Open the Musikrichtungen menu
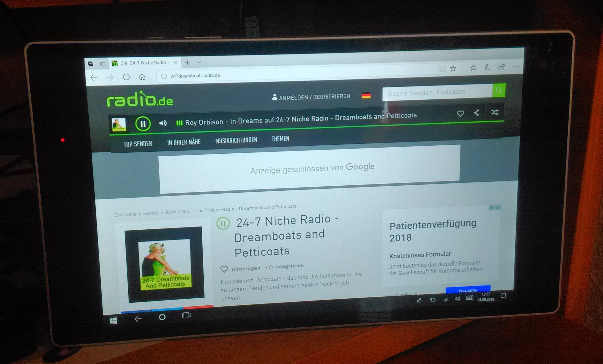 tap(236, 140)
